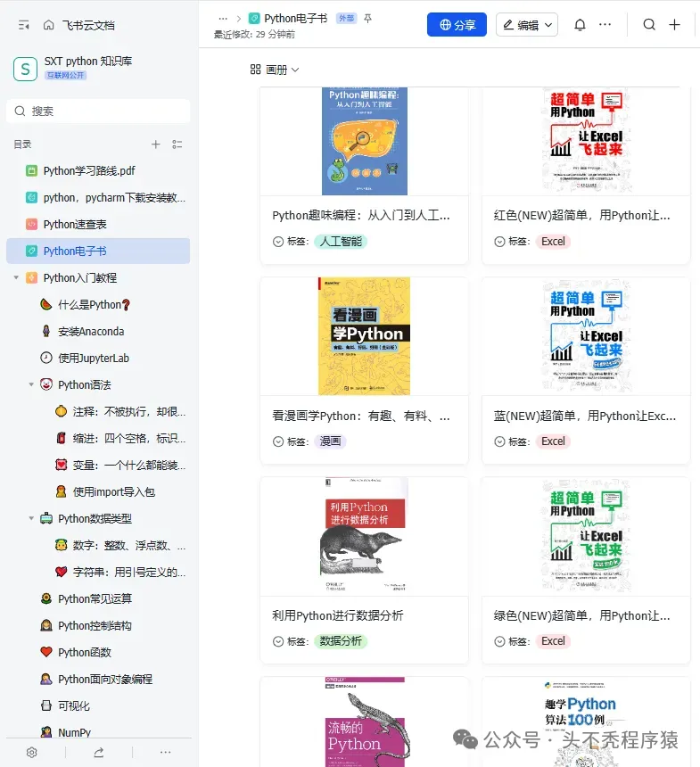Add a new page using the 目录 plus icon
The image size is (700, 767).
155,144
